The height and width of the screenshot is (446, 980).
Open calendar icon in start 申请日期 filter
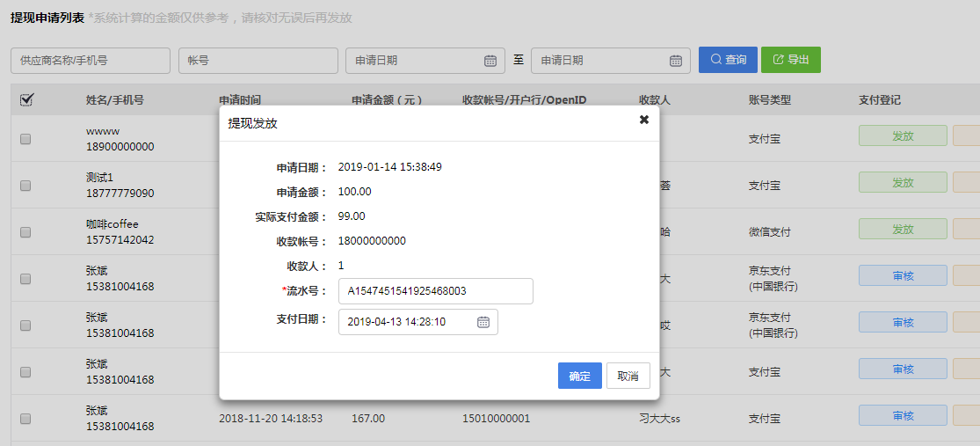coord(490,61)
